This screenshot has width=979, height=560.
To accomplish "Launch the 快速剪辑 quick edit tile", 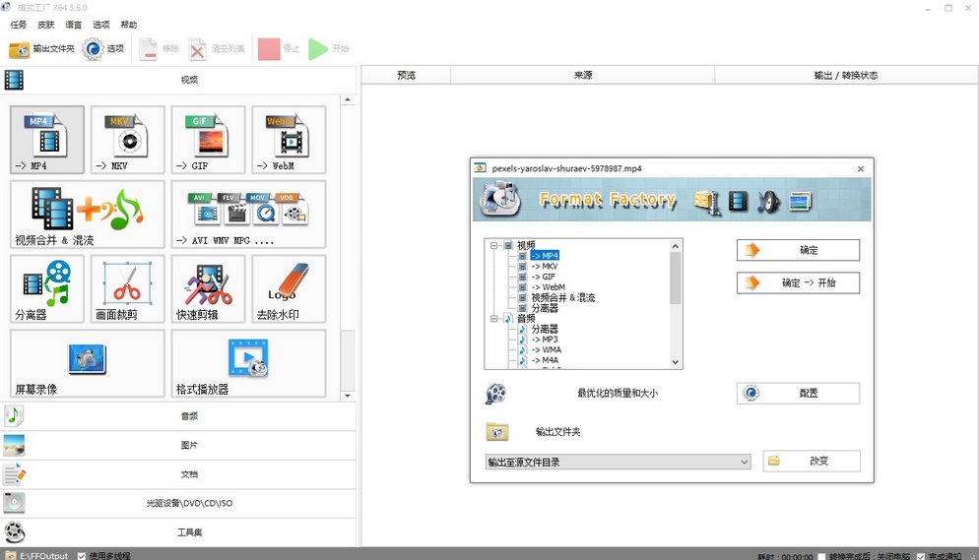I will (x=208, y=288).
